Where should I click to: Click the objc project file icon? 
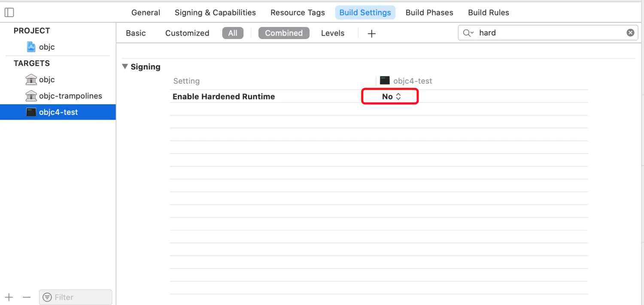(x=31, y=47)
